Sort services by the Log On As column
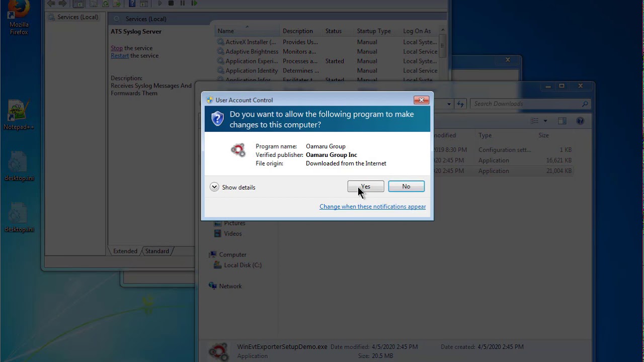Image resolution: width=644 pixels, height=362 pixels. click(420, 31)
